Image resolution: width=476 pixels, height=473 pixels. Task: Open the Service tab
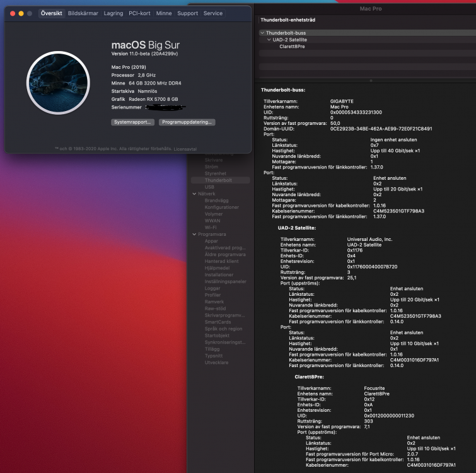pos(213,13)
